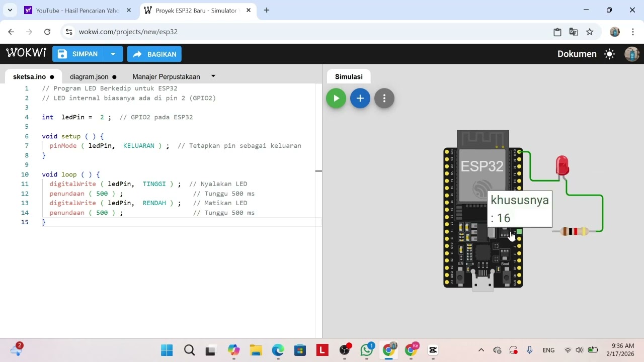Screen dimensions: 644x362
Task: Select the resistor component
Action: [x=574, y=231]
